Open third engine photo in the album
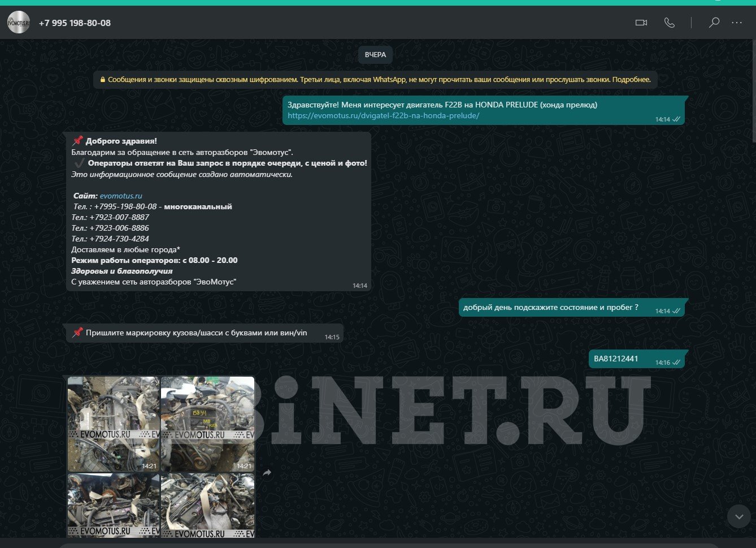The height and width of the screenshot is (548, 756). pos(114,505)
